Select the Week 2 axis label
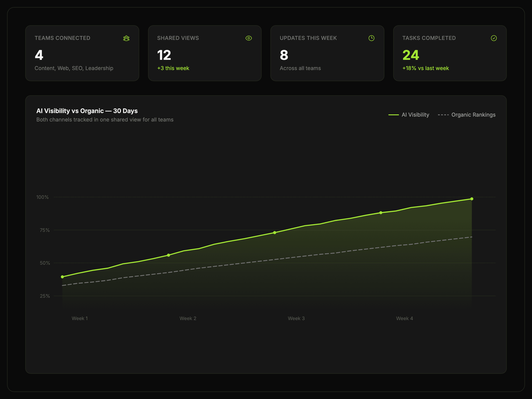This screenshot has height=399, width=532. [x=188, y=318]
